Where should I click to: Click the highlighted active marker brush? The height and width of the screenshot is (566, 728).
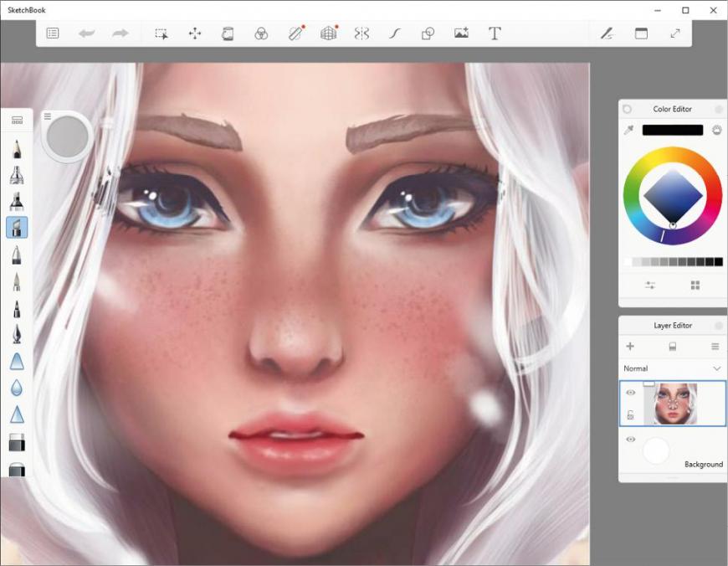click(17, 228)
